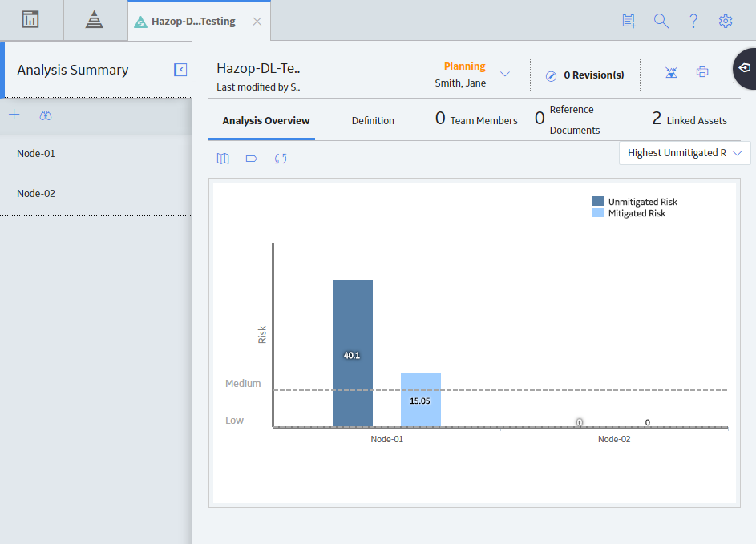This screenshot has width=756, height=544.
Task: Click the 40.1 unmitigated risk bar
Action: (x=353, y=353)
